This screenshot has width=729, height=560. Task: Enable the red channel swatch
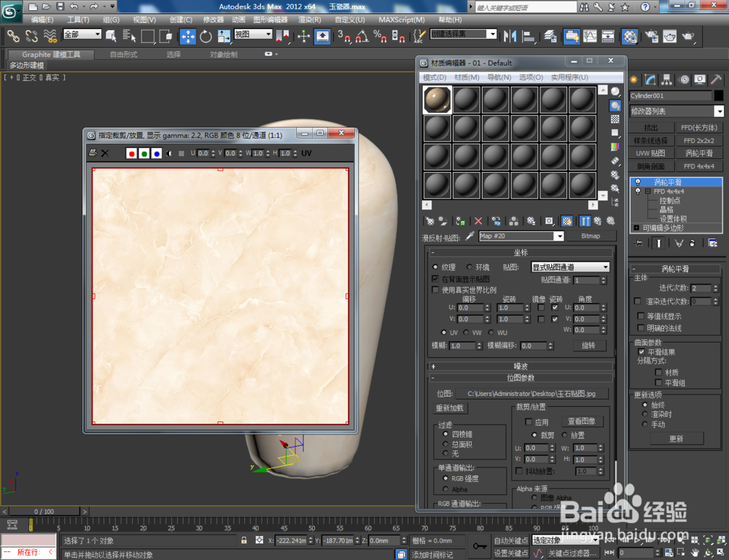pyautogui.click(x=131, y=153)
